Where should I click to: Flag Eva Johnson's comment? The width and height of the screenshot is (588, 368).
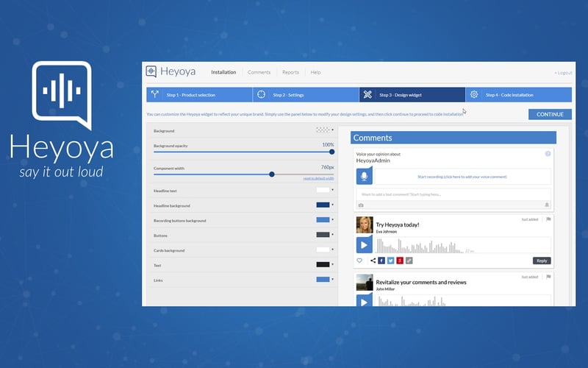[x=548, y=219]
